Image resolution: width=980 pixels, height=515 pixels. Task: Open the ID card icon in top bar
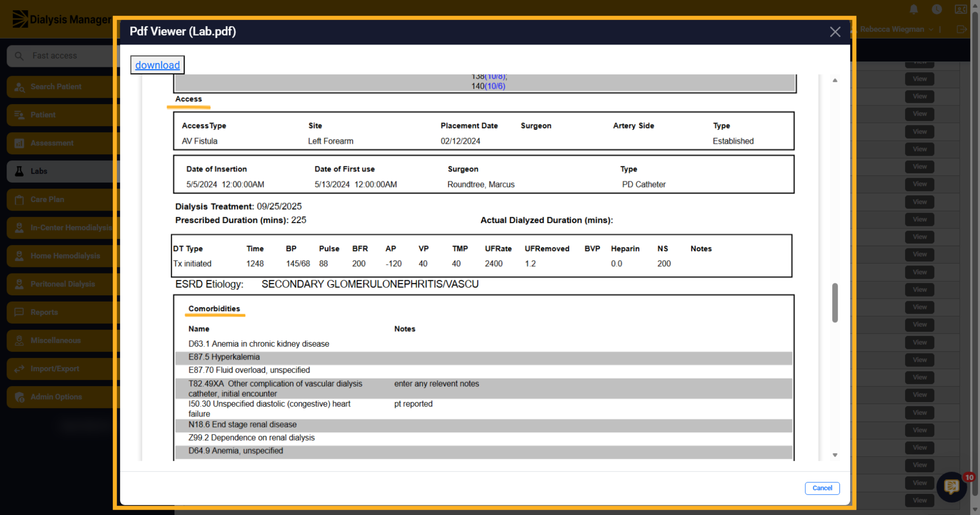960,9
